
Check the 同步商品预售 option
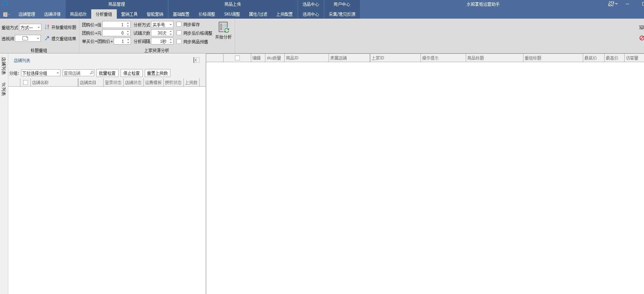179,41
